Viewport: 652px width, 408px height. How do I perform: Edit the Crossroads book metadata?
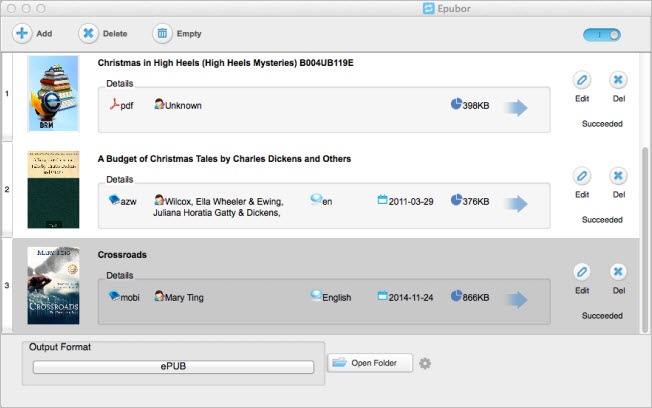582,272
